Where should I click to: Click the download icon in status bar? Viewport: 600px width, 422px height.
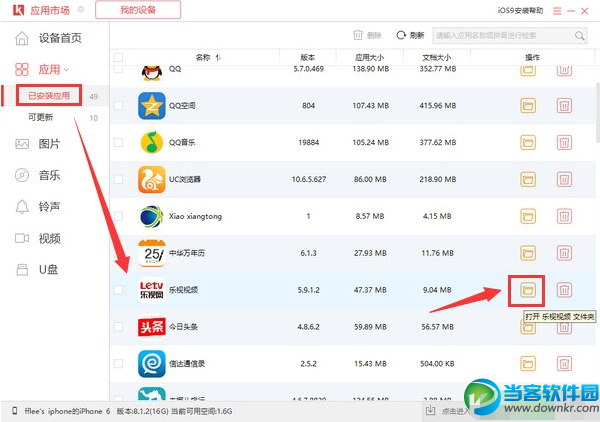430,411
